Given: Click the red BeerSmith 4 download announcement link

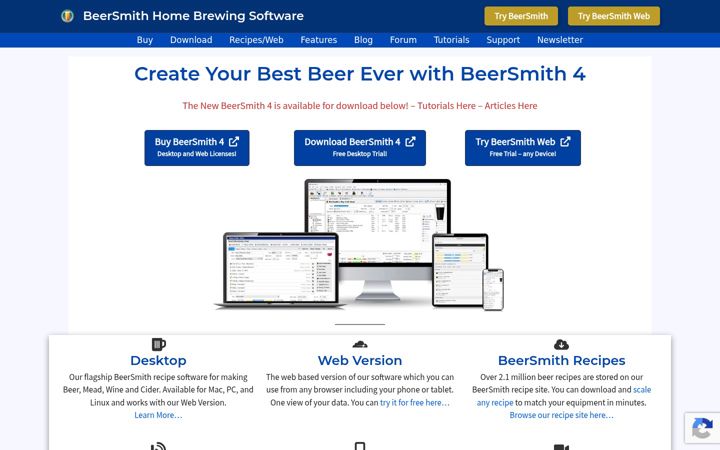Looking at the screenshot, I should [x=295, y=106].
